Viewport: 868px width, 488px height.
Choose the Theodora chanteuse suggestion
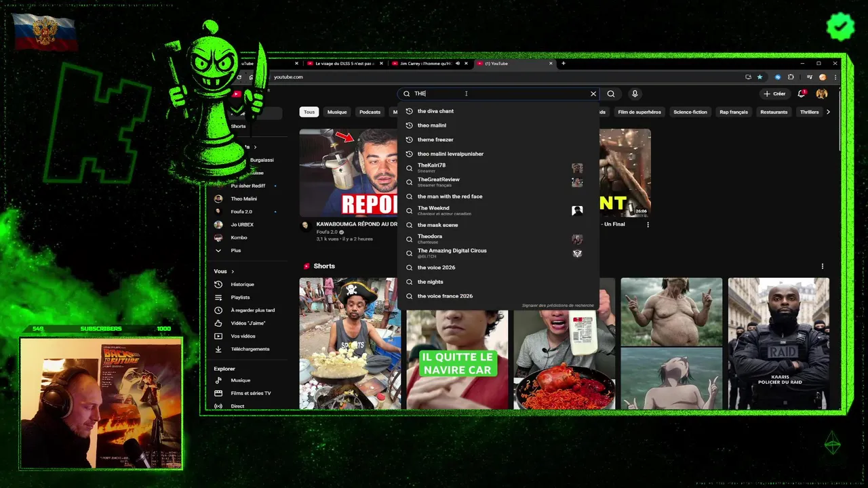pyautogui.click(x=498, y=239)
